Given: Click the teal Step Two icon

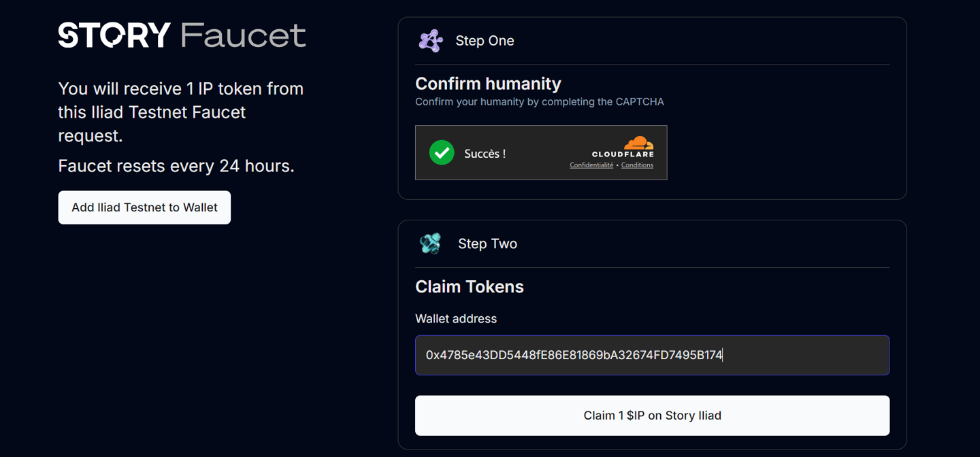Looking at the screenshot, I should pyautogui.click(x=430, y=243).
